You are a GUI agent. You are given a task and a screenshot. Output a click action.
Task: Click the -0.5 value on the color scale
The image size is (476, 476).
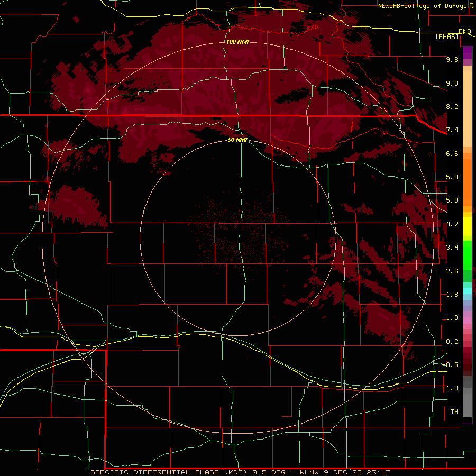(x=450, y=365)
